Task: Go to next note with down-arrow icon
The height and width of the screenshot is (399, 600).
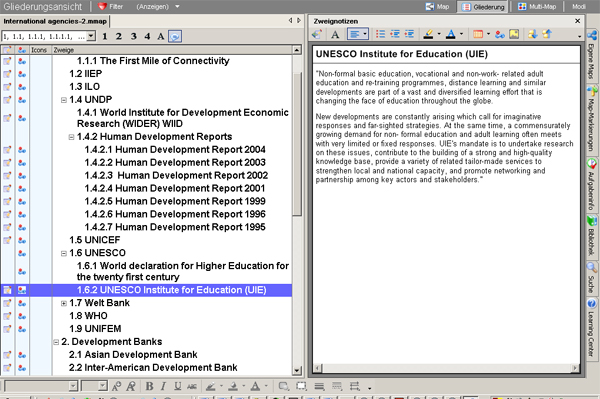Action: point(532,34)
